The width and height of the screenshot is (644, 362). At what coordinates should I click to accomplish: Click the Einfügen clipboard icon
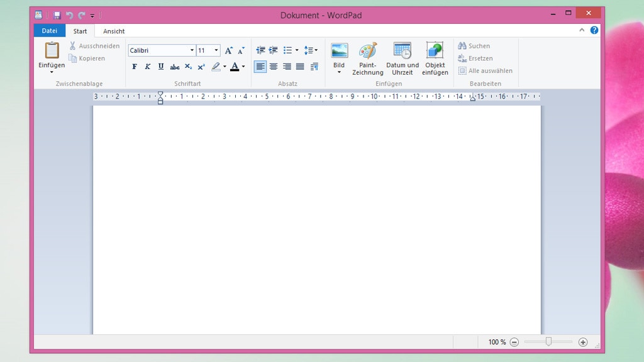[x=52, y=51]
